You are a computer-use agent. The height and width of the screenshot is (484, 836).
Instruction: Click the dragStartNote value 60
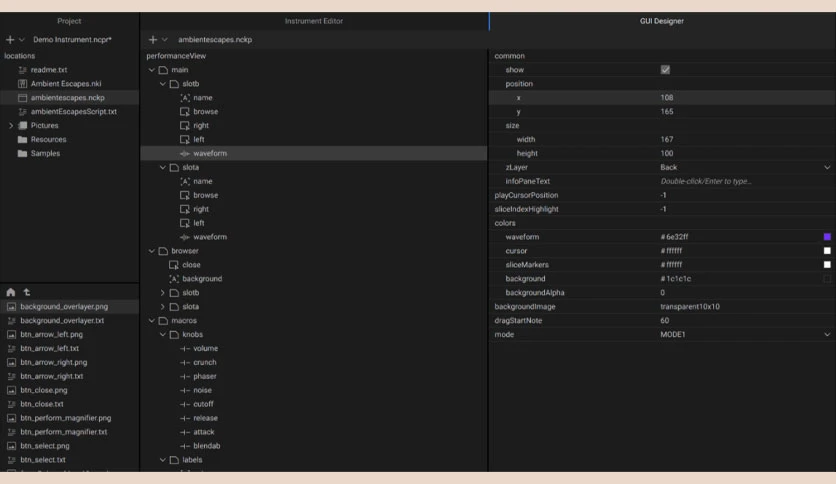[x=664, y=320]
